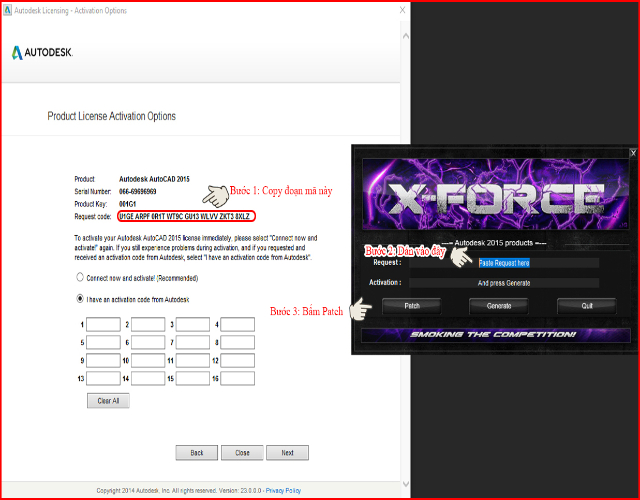Close the X-Force window with X
Image resolution: width=640 pixels, height=500 pixels.
pyautogui.click(x=633, y=153)
